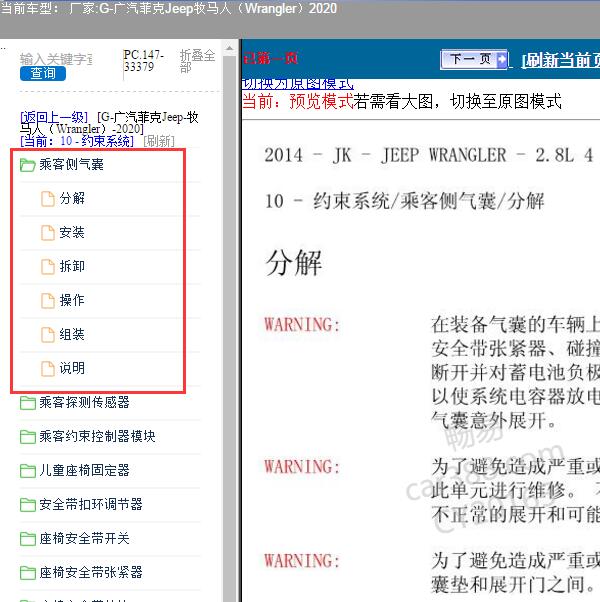Open the 拆卸 page in tree
600x602 pixels.
click(x=72, y=266)
